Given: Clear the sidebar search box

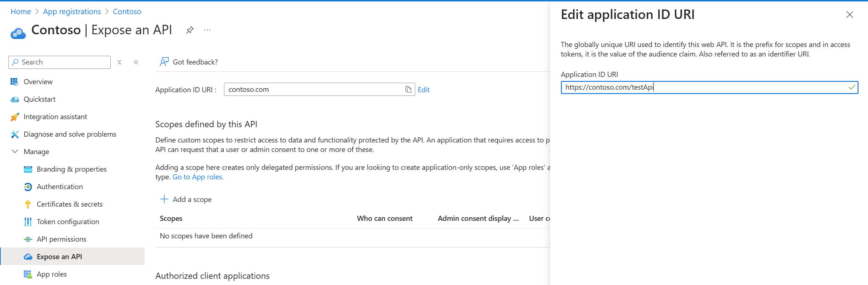Looking at the screenshot, I should point(119,62).
